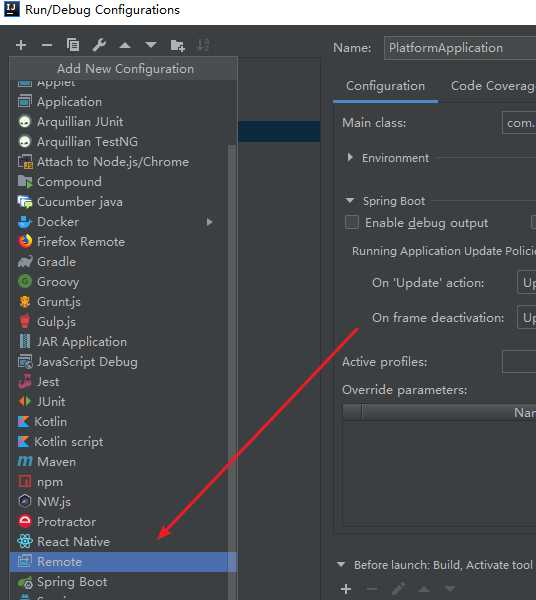Select the highlighted Remote configuration
536x600 pixels.
[x=123, y=562]
